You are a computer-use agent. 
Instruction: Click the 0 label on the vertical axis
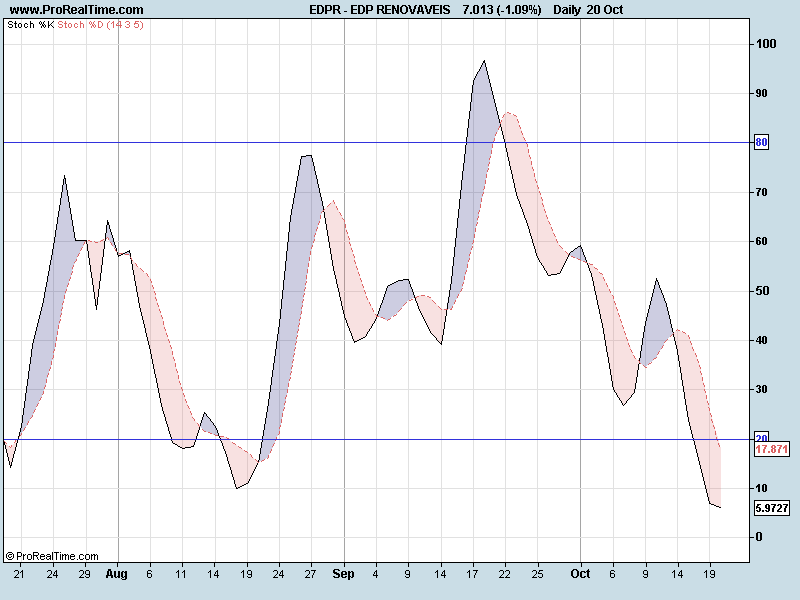click(x=759, y=537)
